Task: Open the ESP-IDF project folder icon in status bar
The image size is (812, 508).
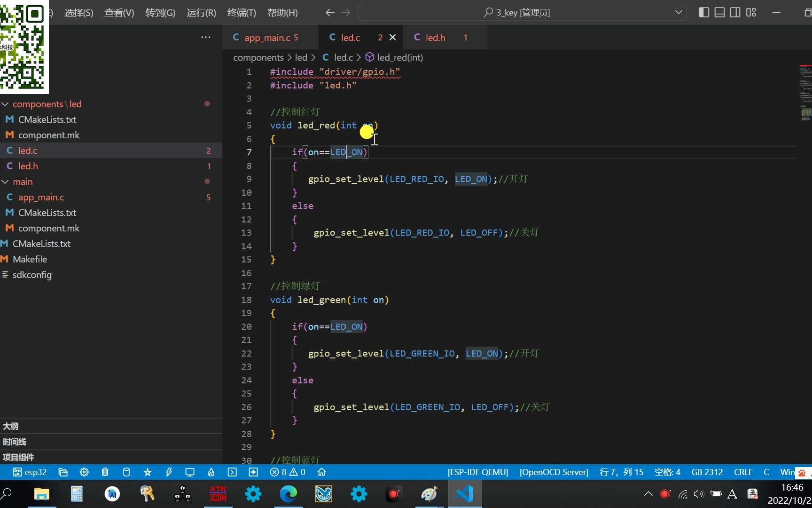Action: tap(63, 472)
